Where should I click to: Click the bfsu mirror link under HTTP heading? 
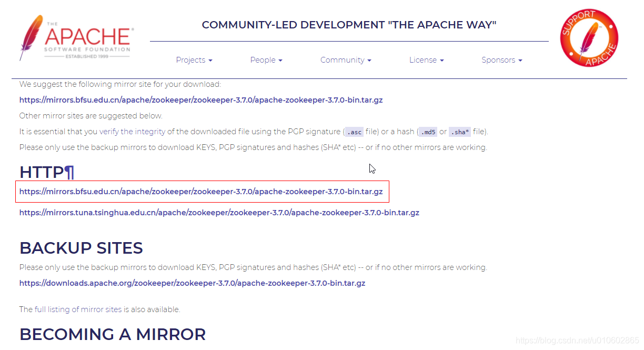point(201,192)
